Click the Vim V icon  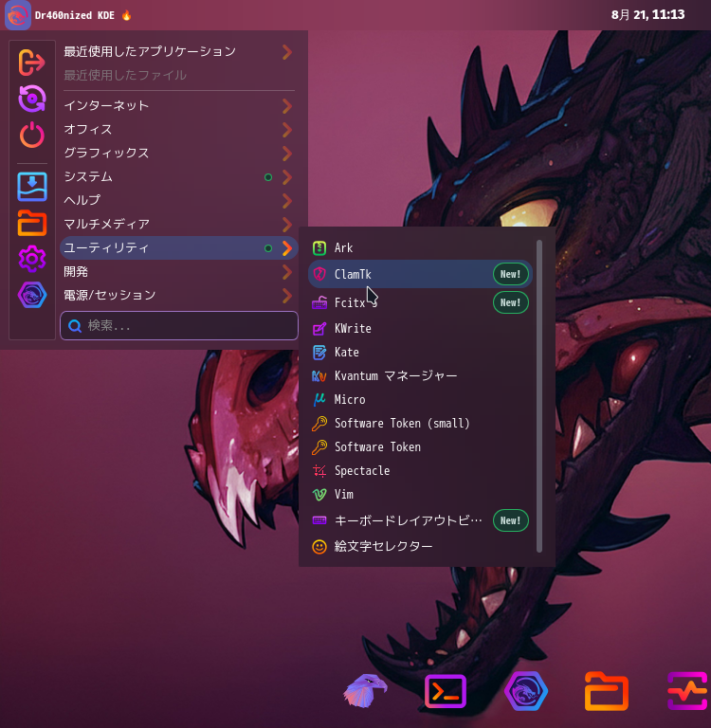pos(319,495)
